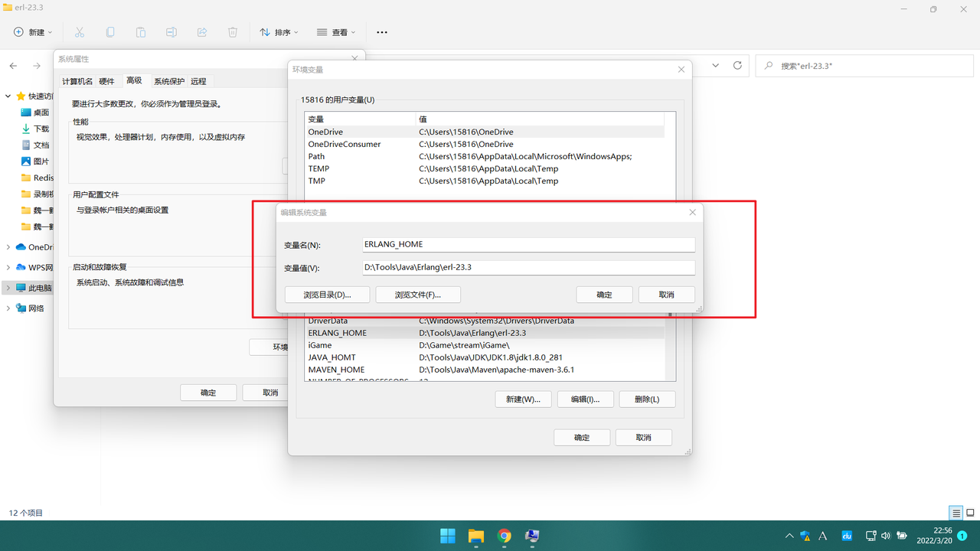
Task: Click 编辑(I)... system variable button
Action: click(585, 399)
